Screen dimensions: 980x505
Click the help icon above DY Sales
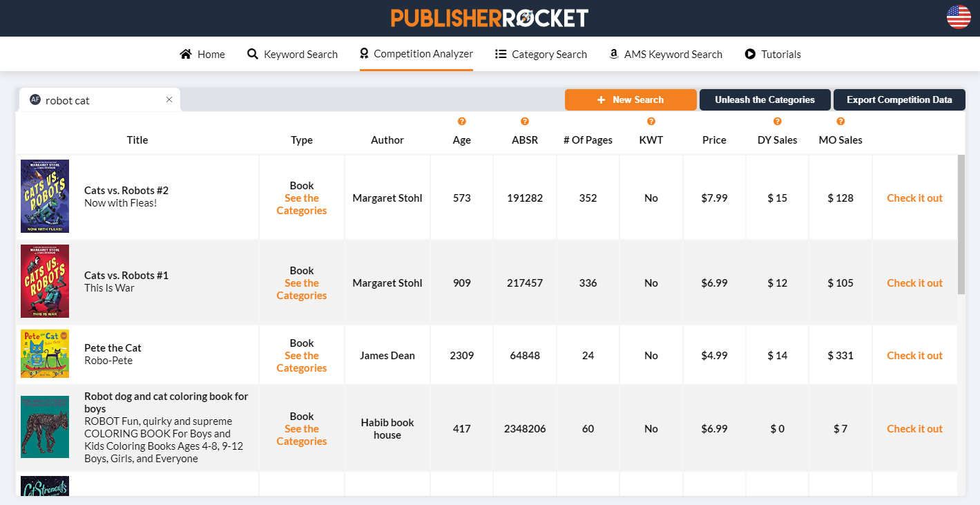778,122
